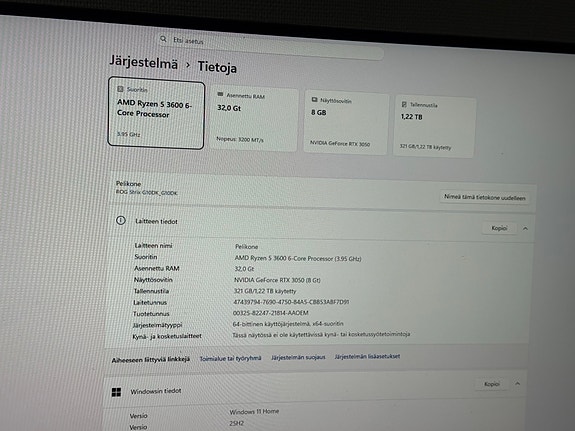This screenshot has height=431, width=575.
Task: Click the 'Pelikone' computer name heading
Action: (x=128, y=184)
